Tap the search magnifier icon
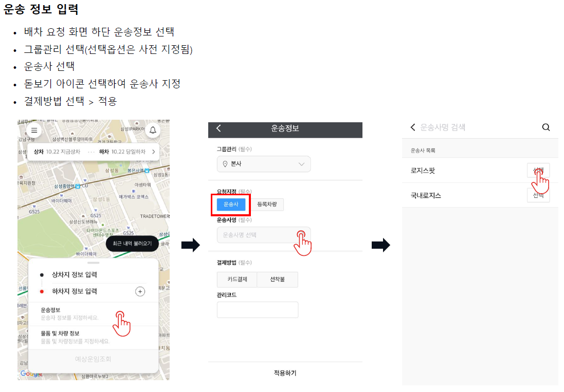This screenshot has width=564, height=392. click(545, 127)
